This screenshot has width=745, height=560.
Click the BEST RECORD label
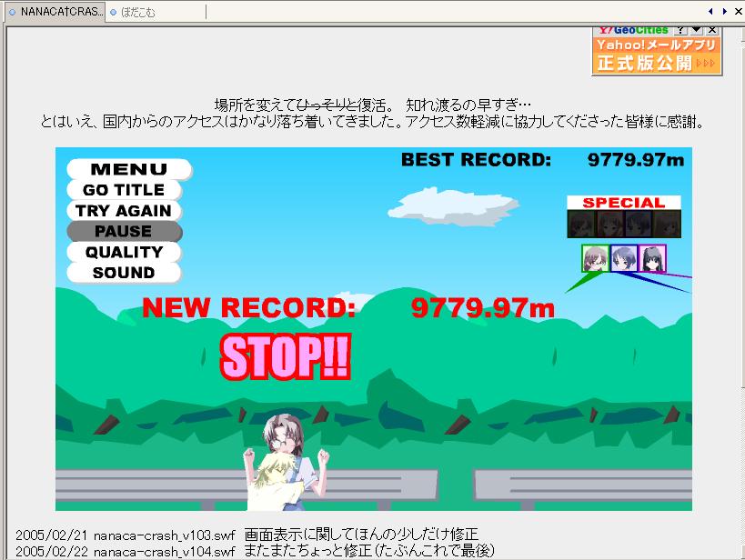coord(476,160)
